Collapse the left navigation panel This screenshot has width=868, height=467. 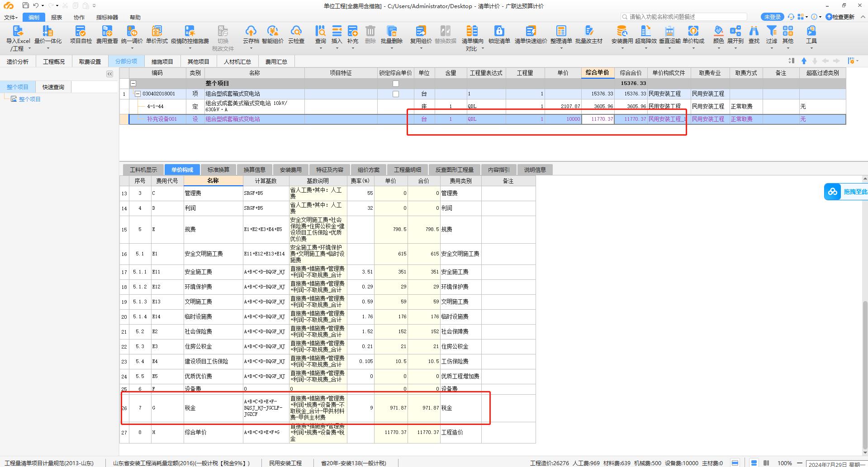(109, 74)
